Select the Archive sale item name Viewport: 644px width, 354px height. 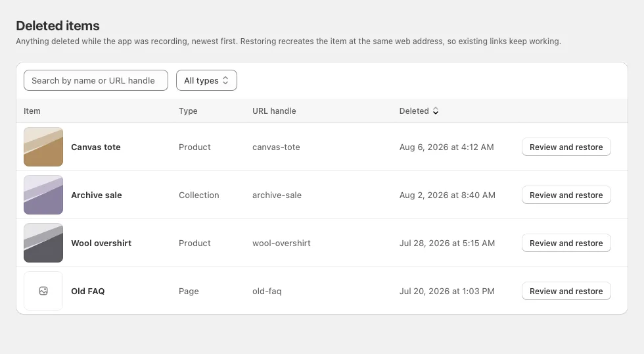coord(97,195)
